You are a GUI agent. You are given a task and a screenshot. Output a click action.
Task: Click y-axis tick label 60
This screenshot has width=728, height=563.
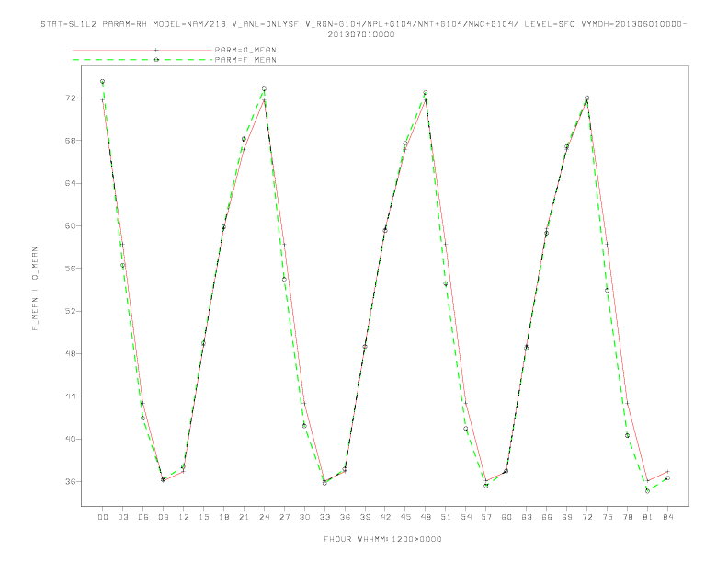[71, 225]
